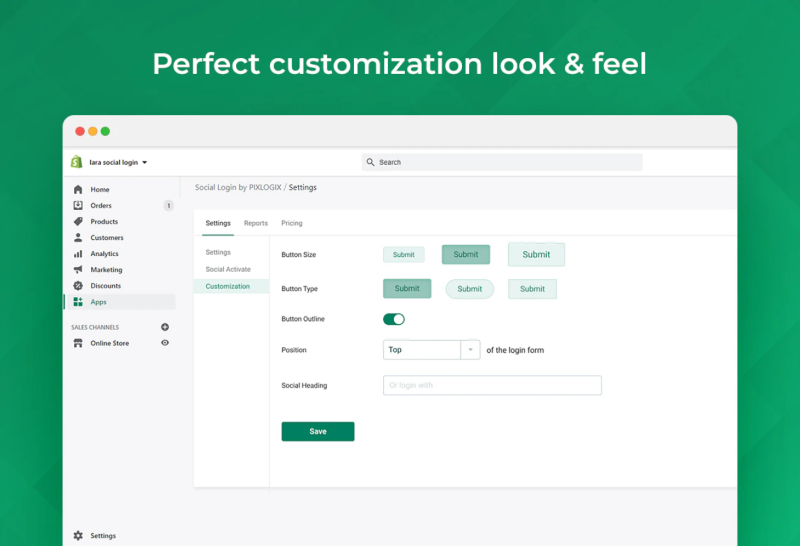Viewport: 800px width, 546px height.
Task: Click the Social Login by PIXLOGIX breadcrumb
Action: pyautogui.click(x=238, y=187)
